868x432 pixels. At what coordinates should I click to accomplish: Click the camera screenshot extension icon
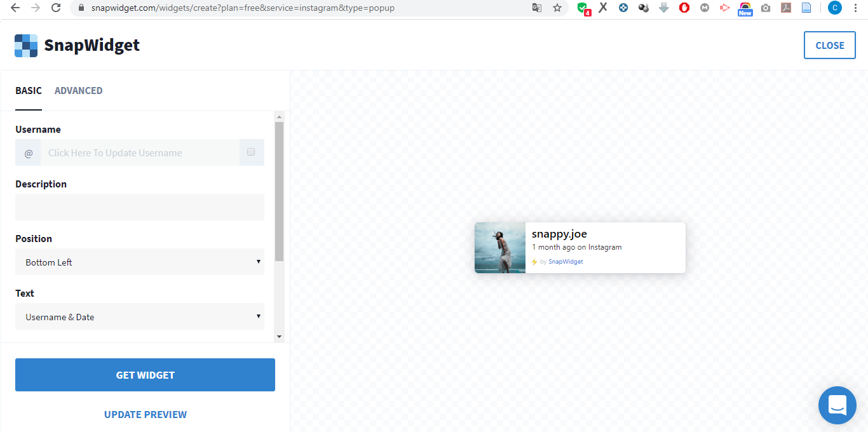[x=766, y=8]
